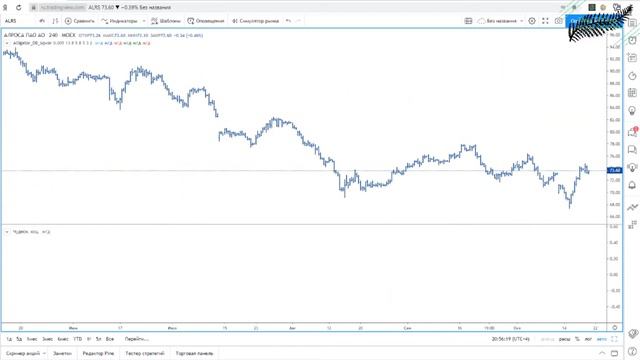Collapse the main chart indicator legend

[7, 43]
